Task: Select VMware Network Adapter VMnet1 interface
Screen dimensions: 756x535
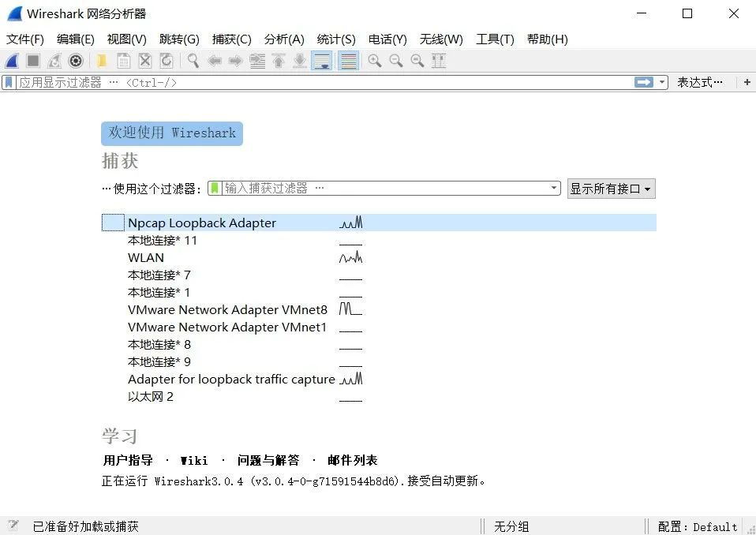Action: pyautogui.click(x=379, y=327)
